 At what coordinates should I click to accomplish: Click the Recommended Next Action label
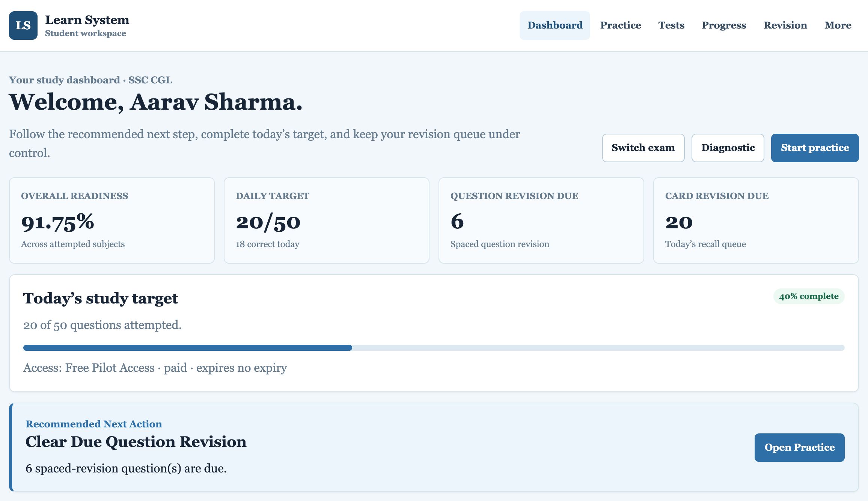(93, 424)
